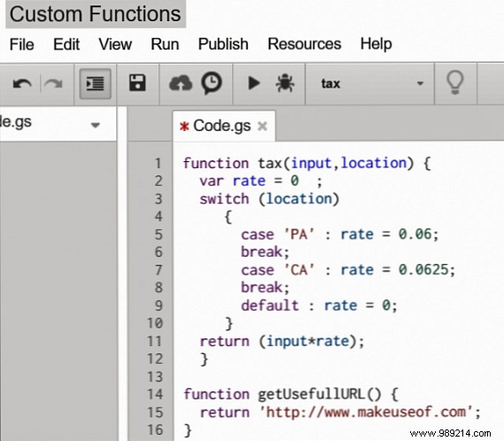Click line number 14 in gutter
The image size is (504, 441).
tap(155, 394)
